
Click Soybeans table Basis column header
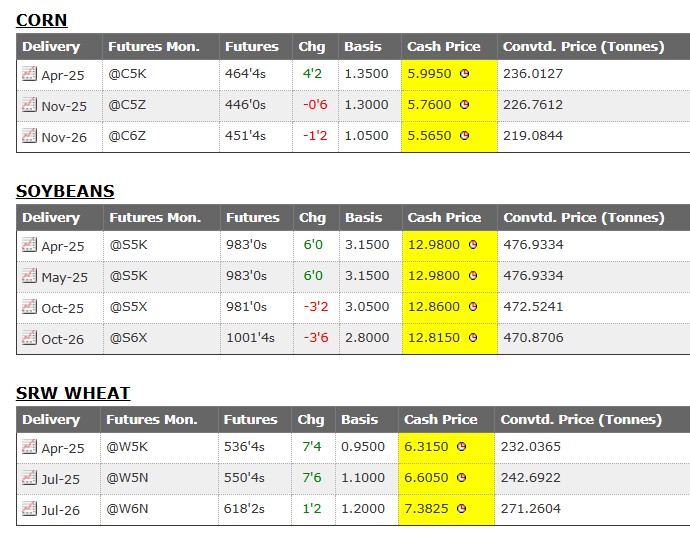pyautogui.click(x=364, y=217)
